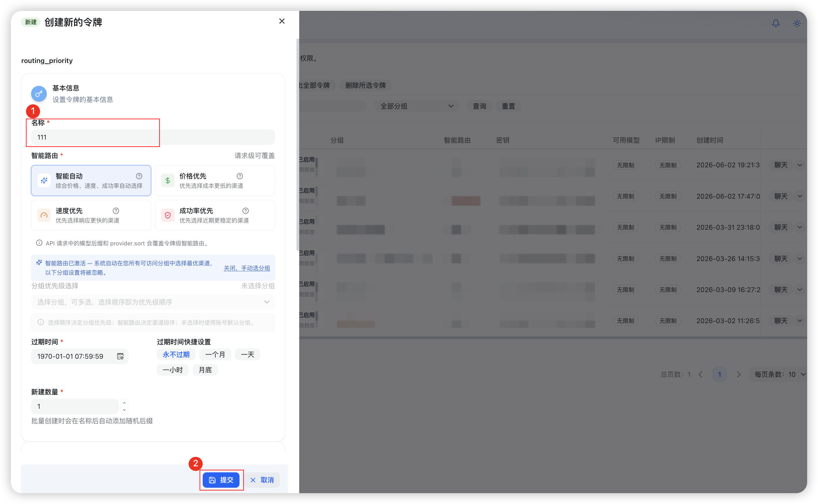The image size is (818, 504).
Task: Choose 一天 expiry shortcut
Action: 247,354
